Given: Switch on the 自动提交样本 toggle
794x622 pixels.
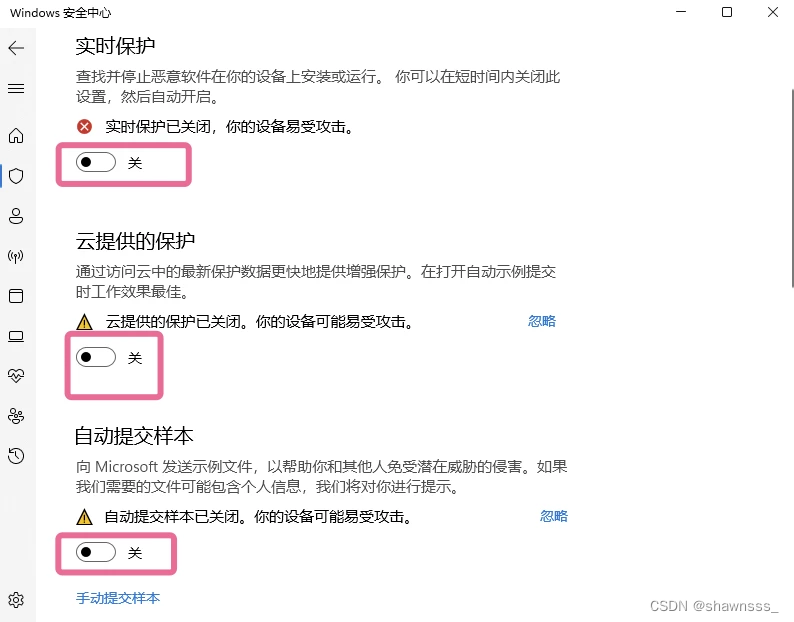Looking at the screenshot, I should pos(96,552).
